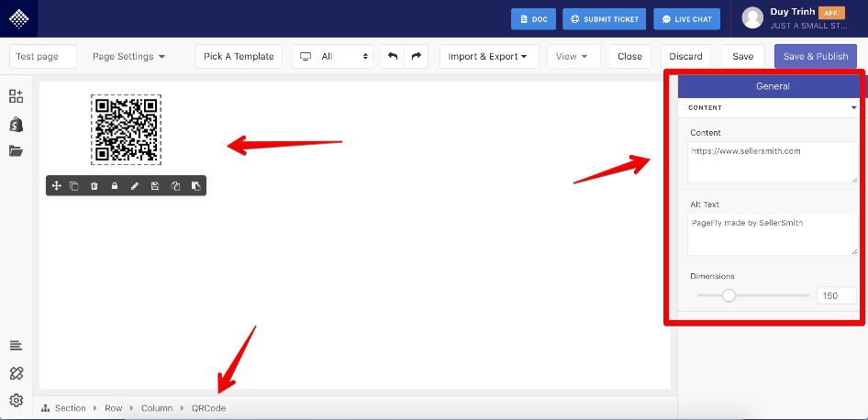This screenshot has height=420, width=868.
Task: Click the Duy Trinh account name
Action: pyautogui.click(x=792, y=12)
